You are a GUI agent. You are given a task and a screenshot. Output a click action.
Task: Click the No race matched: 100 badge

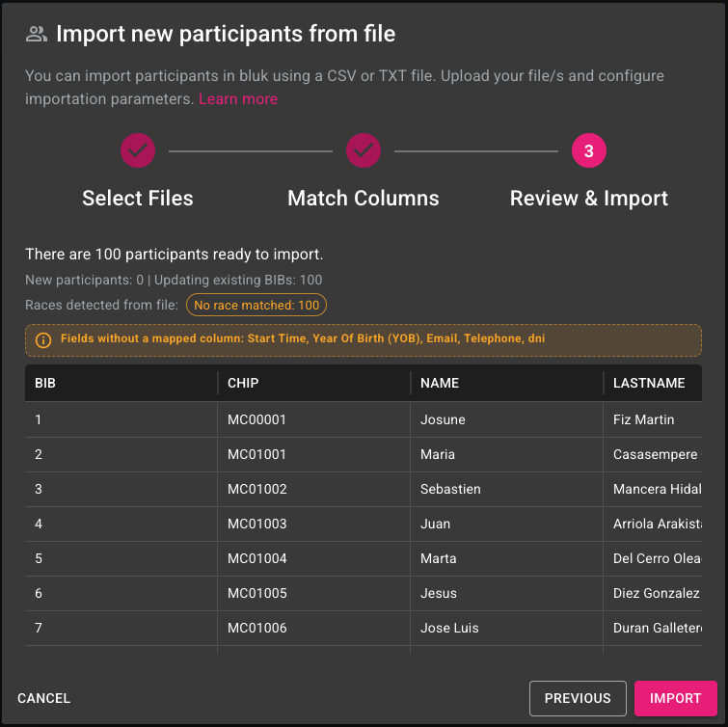click(x=256, y=306)
